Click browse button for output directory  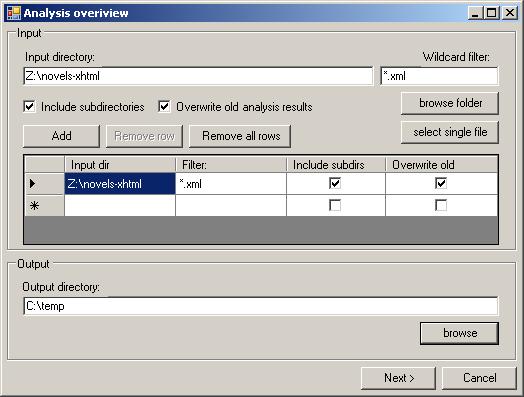click(x=460, y=333)
